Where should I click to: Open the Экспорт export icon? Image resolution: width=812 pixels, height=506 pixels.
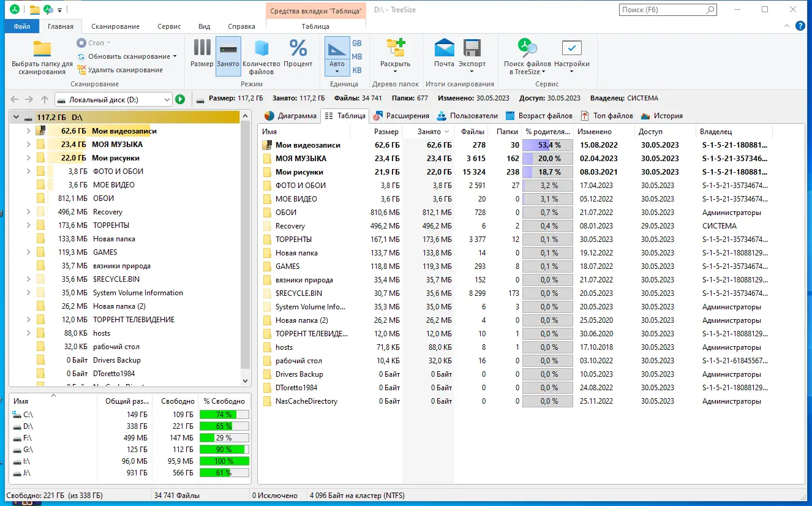[472, 48]
